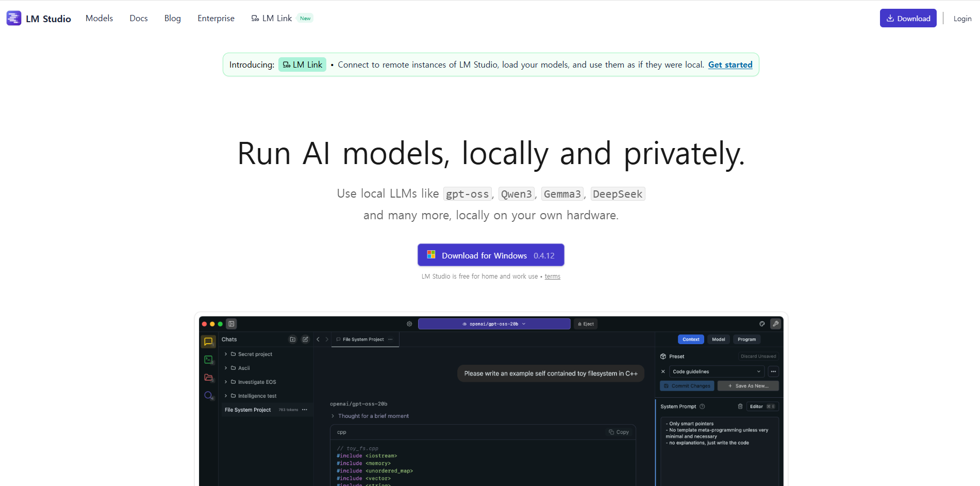Go to the Blog navigation item
This screenshot has width=980, height=486.
[x=173, y=18]
